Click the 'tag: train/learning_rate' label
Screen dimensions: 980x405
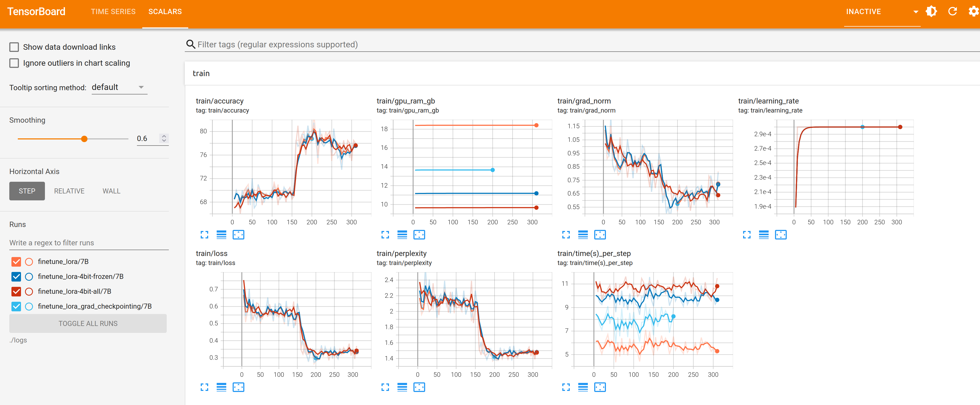770,110
